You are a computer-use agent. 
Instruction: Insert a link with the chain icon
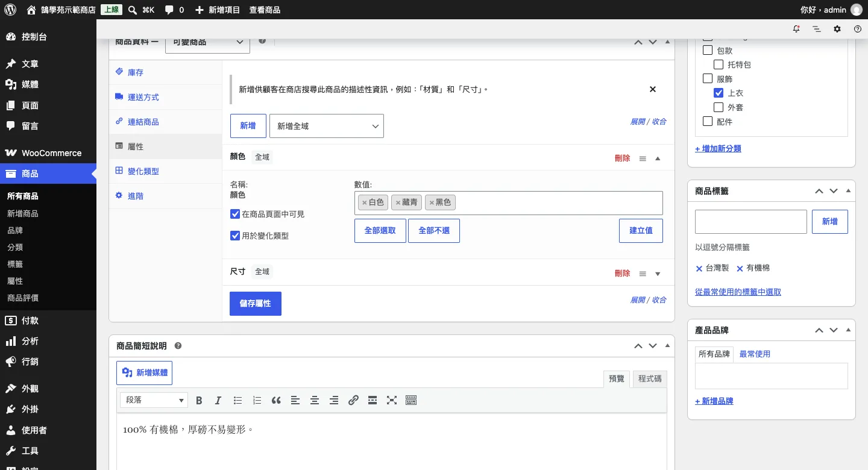click(x=353, y=400)
